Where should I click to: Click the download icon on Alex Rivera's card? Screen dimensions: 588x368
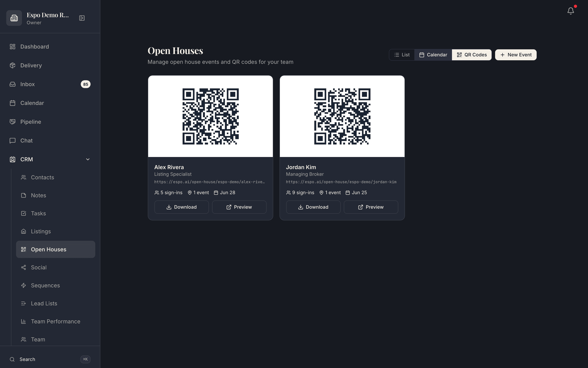(x=169, y=207)
